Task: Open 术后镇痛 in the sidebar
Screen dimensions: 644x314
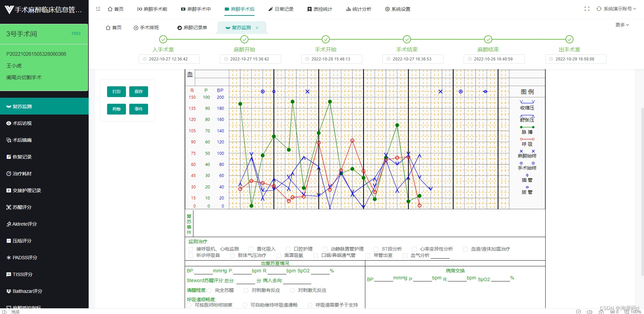Action: click(44, 140)
